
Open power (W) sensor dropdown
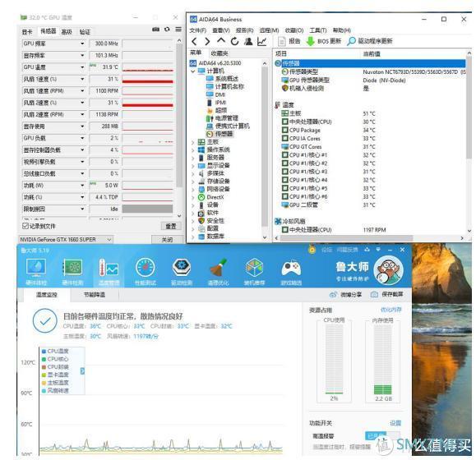82,186
